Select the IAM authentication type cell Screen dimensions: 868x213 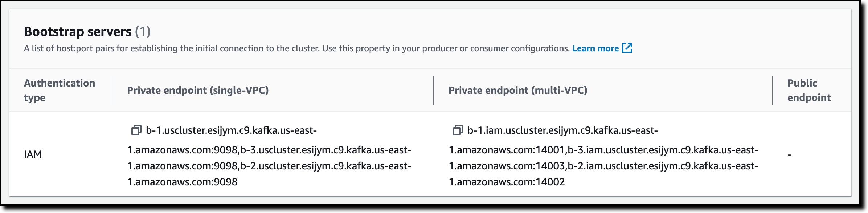coord(33,154)
